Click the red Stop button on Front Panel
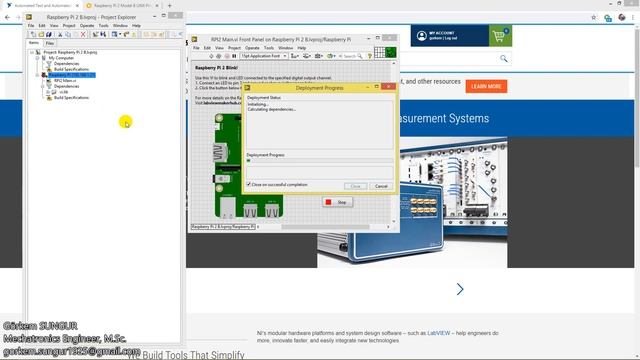640x360 pixels. pos(337,202)
